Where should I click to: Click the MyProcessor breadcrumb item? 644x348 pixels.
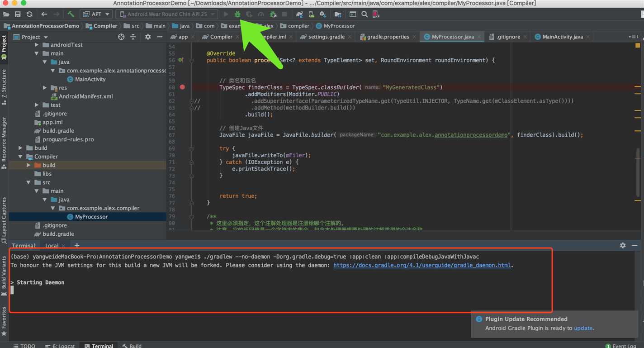335,26
